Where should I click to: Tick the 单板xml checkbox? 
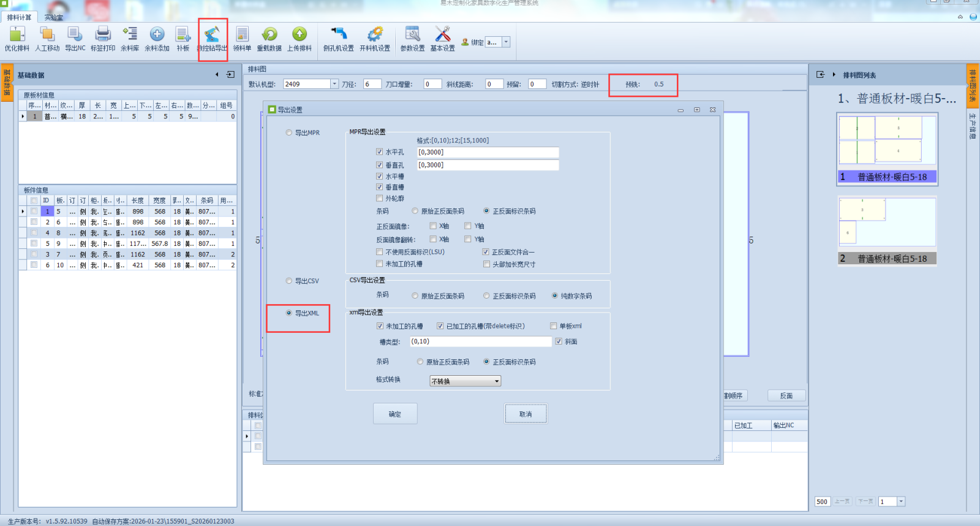[554, 326]
